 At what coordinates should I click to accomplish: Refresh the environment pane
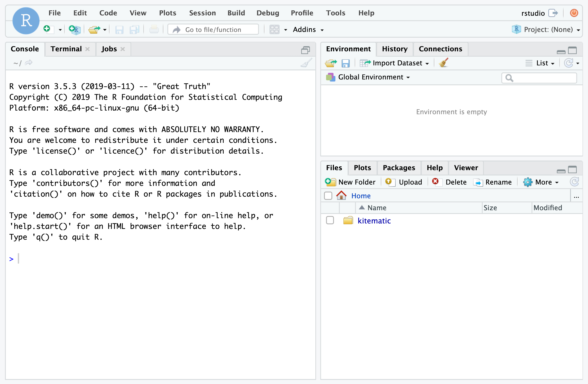(x=568, y=63)
